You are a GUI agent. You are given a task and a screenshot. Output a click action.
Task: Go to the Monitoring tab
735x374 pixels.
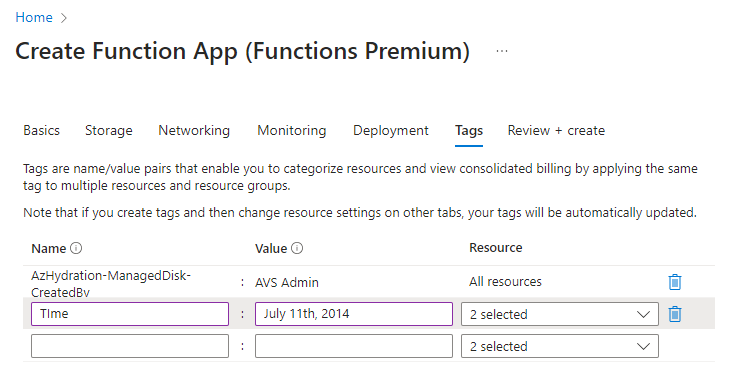point(292,130)
